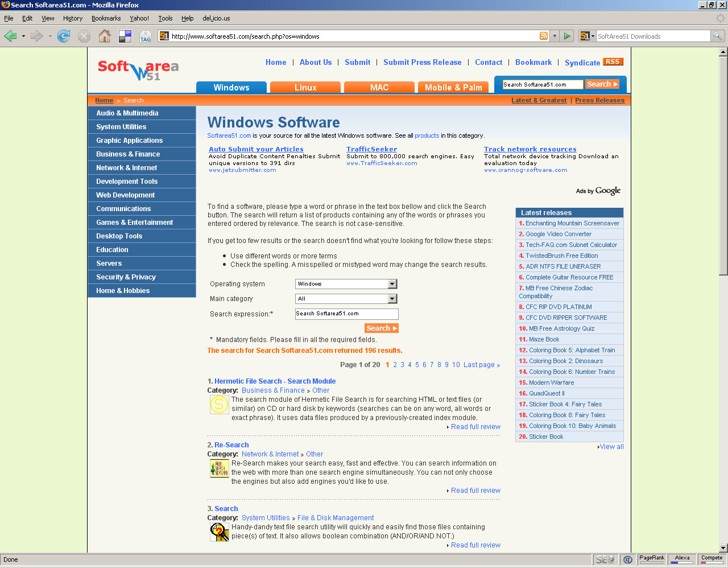Screen dimensions: 728x568
Task: Open the Tools menu
Action: (x=166, y=18)
